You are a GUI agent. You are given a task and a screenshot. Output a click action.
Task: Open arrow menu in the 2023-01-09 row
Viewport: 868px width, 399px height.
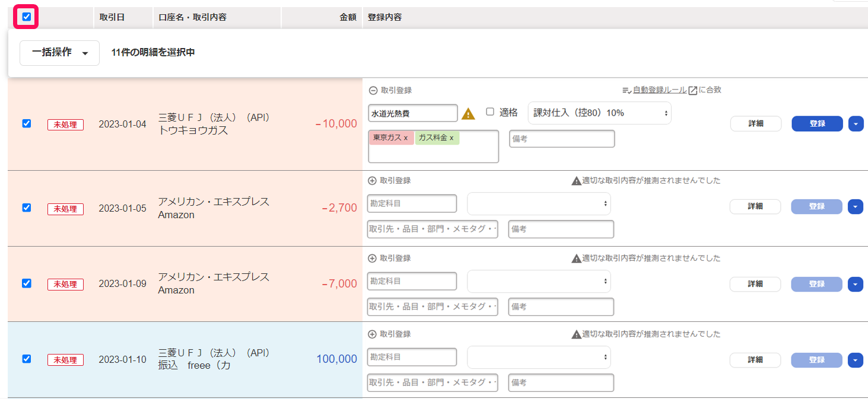pyautogui.click(x=855, y=284)
